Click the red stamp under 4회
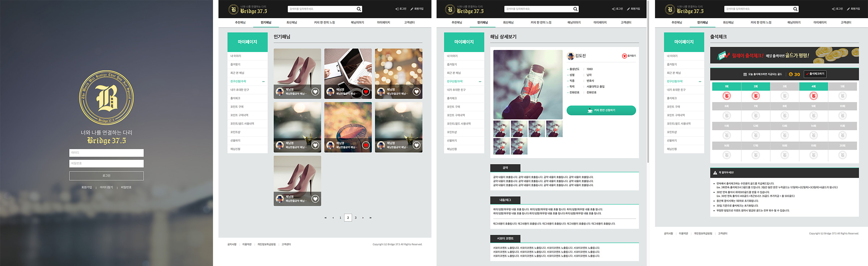The height and width of the screenshot is (266, 868). (813, 96)
